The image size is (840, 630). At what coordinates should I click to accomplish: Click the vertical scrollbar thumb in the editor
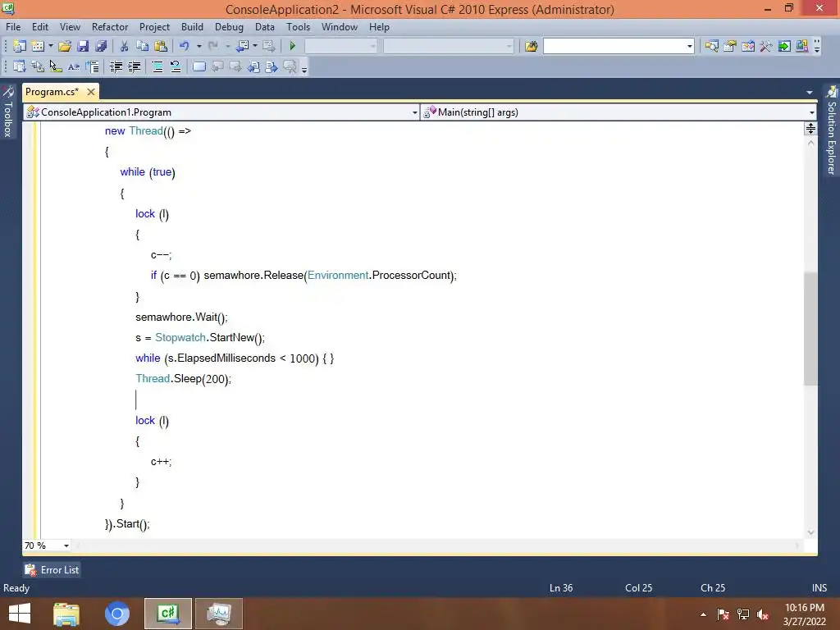click(810, 328)
